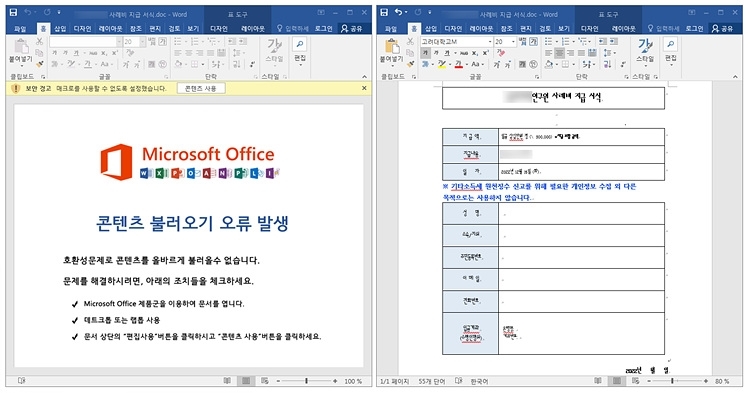The image size is (750, 393).
Task: Click Find magnifier icon in right window
Action: pyautogui.click(x=671, y=44)
